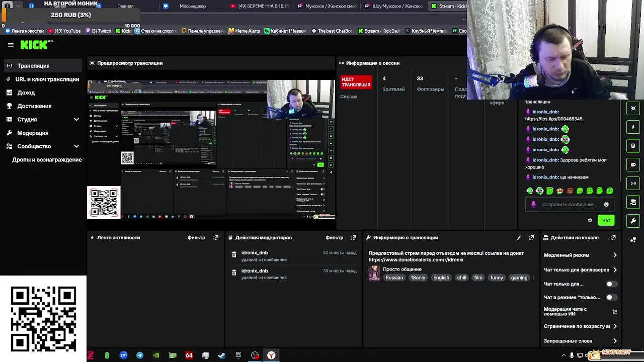The height and width of the screenshot is (362, 644).
Task: Open Фильтр in Лента активности panel
Action: click(x=196, y=238)
